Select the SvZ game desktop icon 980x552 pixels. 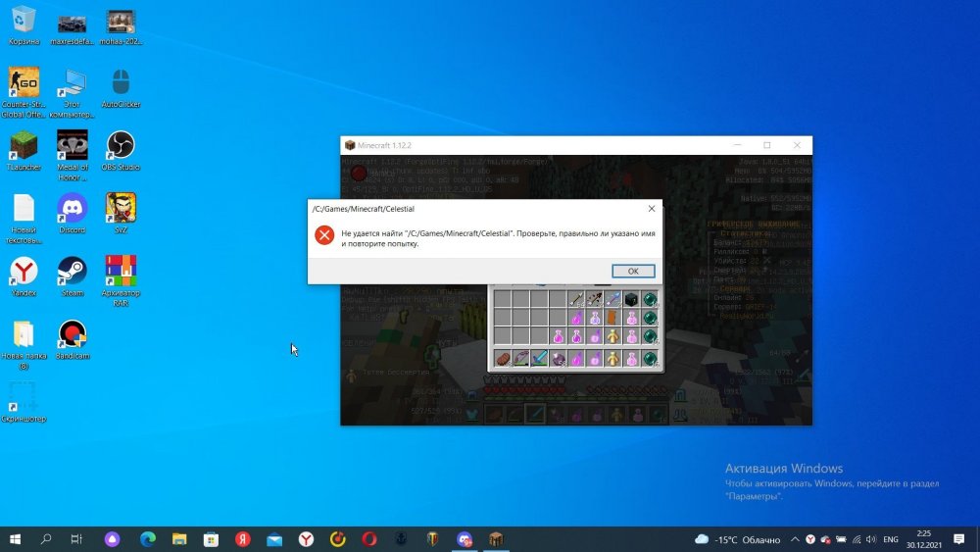121,213
